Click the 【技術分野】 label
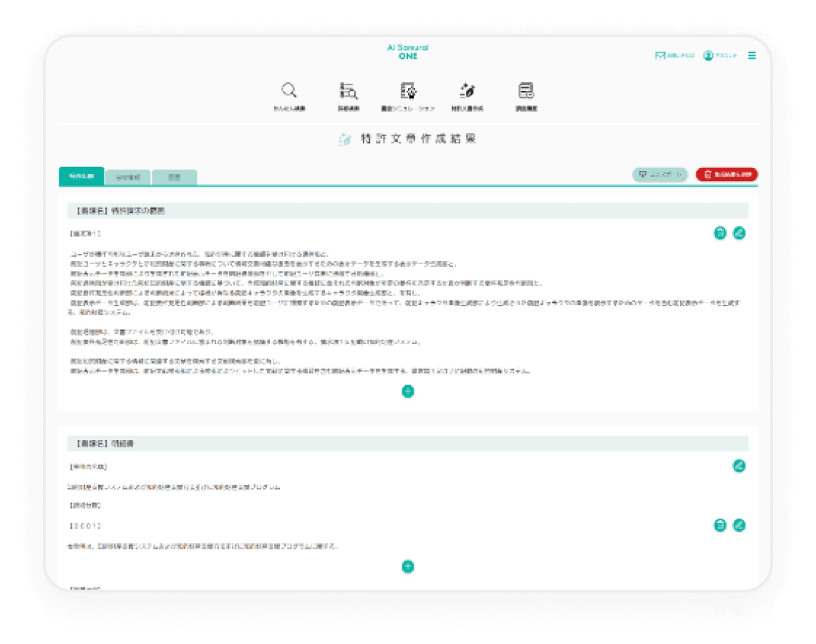The width and height of the screenshot is (816, 644). pyautogui.click(x=85, y=505)
